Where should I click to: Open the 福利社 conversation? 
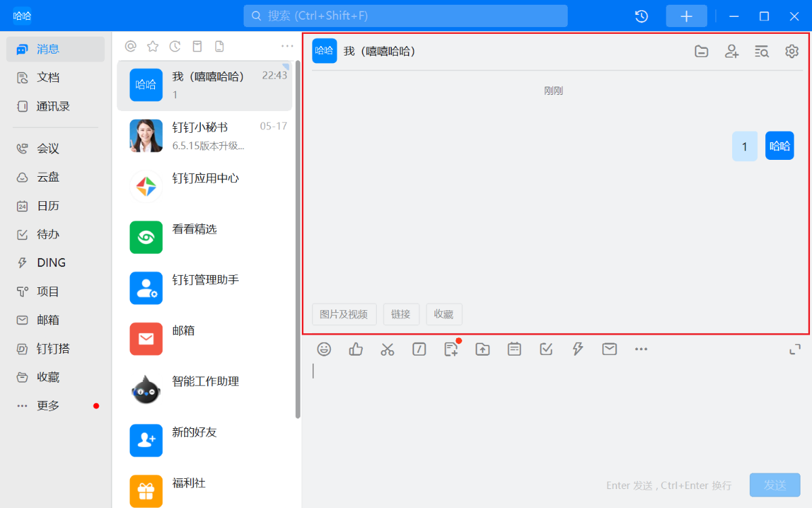click(x=204, y=488)
